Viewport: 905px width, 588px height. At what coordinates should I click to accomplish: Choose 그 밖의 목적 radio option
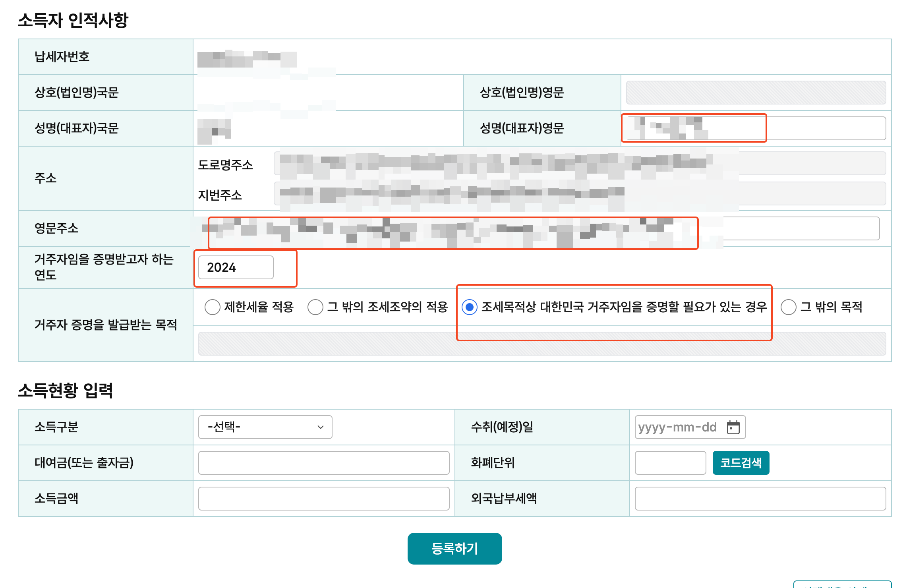789,307
